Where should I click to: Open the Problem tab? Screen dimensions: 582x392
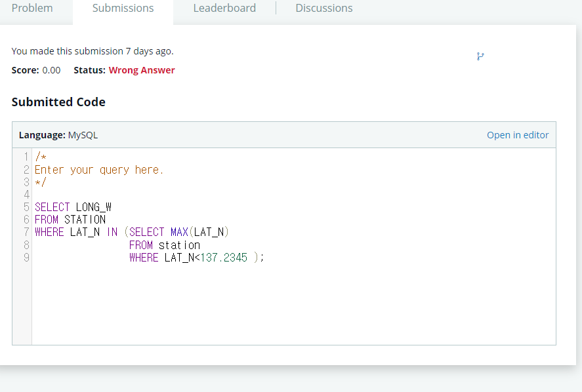click(x=32, y=8)
